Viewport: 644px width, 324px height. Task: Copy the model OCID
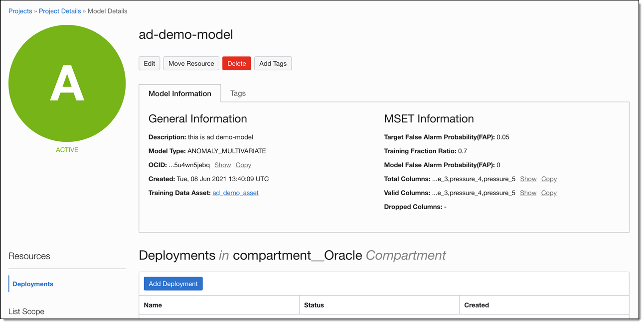243,165
